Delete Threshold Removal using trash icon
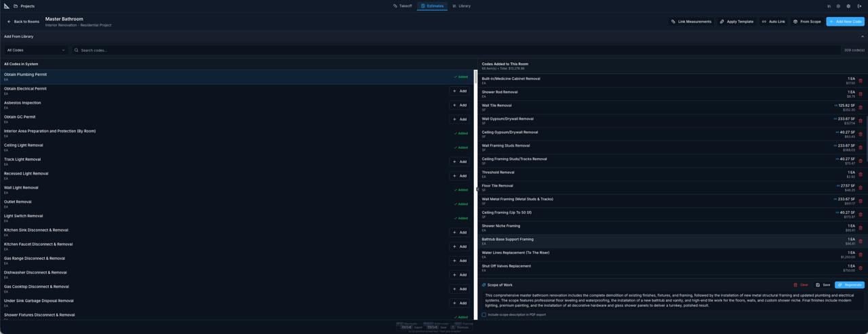Image resolution: width=868 pixels, height=334 pixels. 861,174
